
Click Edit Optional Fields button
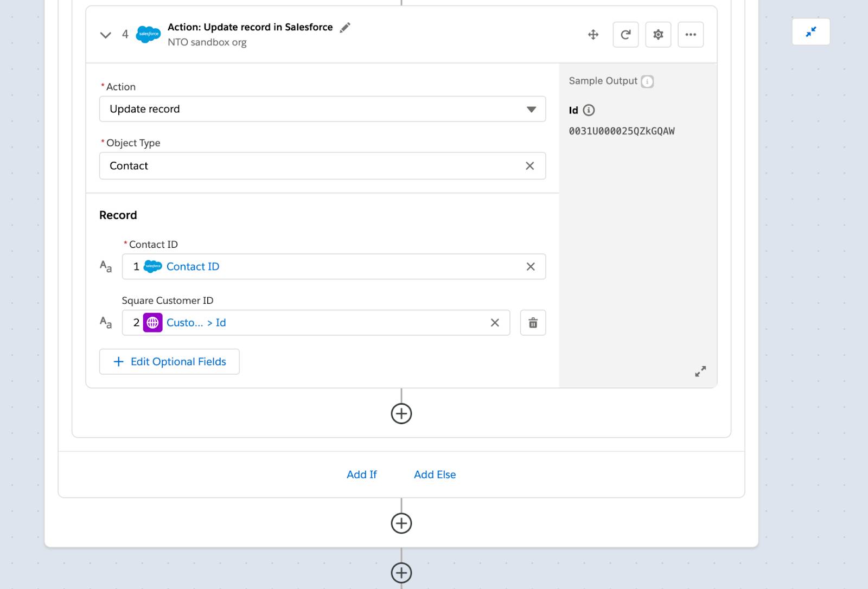(169, 362)
